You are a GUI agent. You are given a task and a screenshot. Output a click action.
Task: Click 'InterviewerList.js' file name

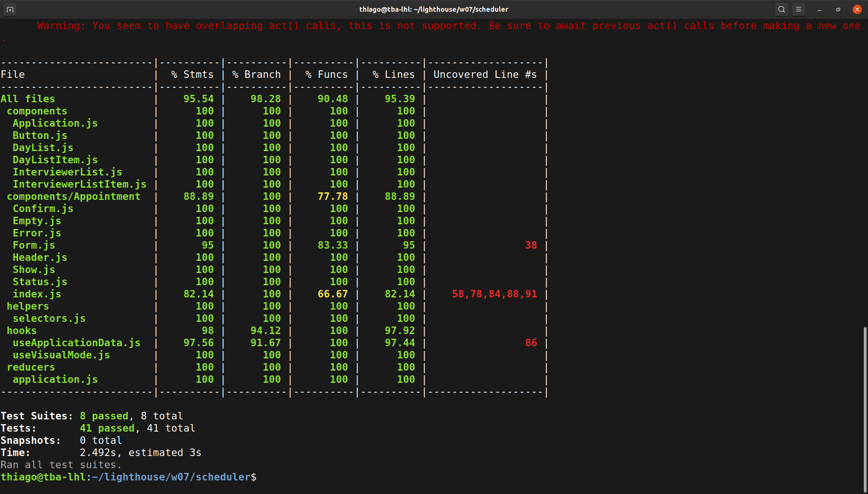(x=68, y=172)
